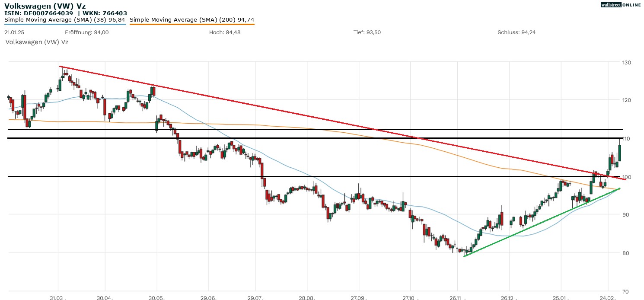This screenshot has width=644, height=300.
Task: Click the Tief: 93,50 value
Action: pyautogui.click(x=367, y=32)
